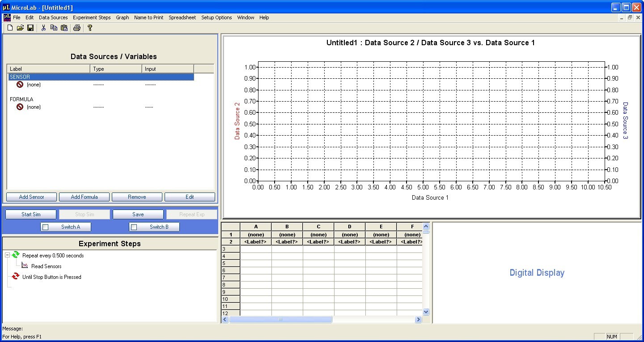This screenshot has height=342, width=644.
Task: Open the Data Sources menu
Action: click(53, 17)
